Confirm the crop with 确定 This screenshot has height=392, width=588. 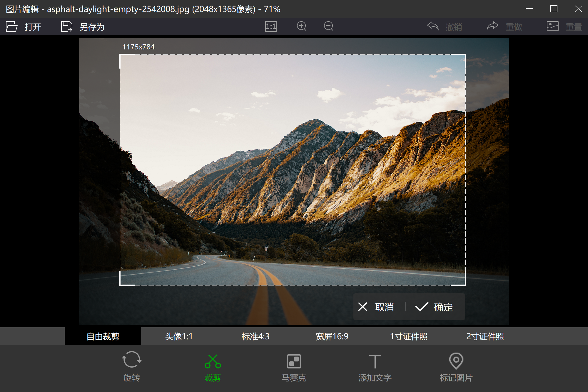point(434,307)
